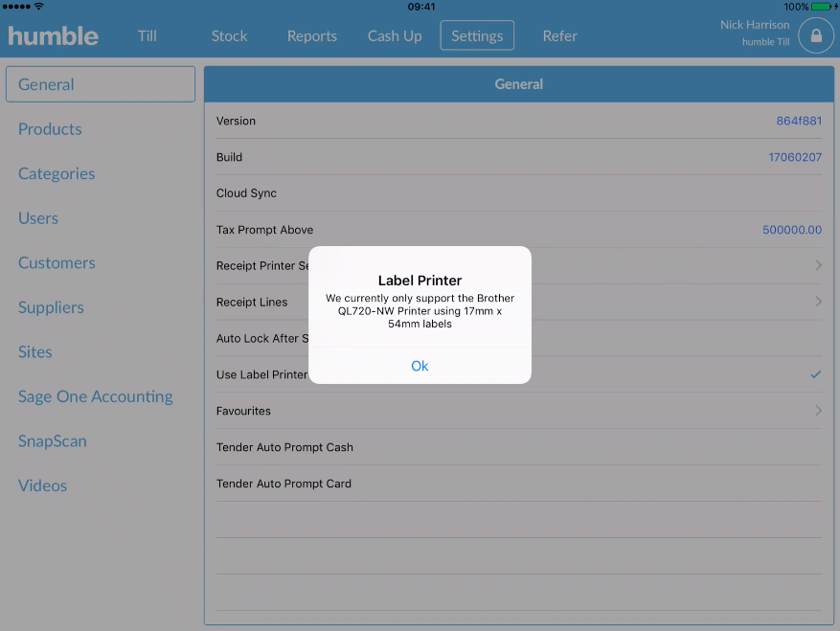
Task: Click the Build row label
Action: click(229, 157)
